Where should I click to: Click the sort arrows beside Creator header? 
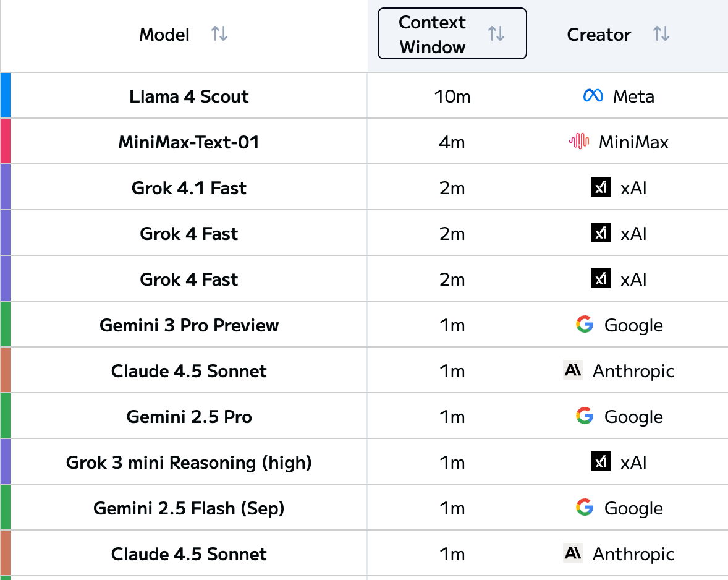coord(661,34)
